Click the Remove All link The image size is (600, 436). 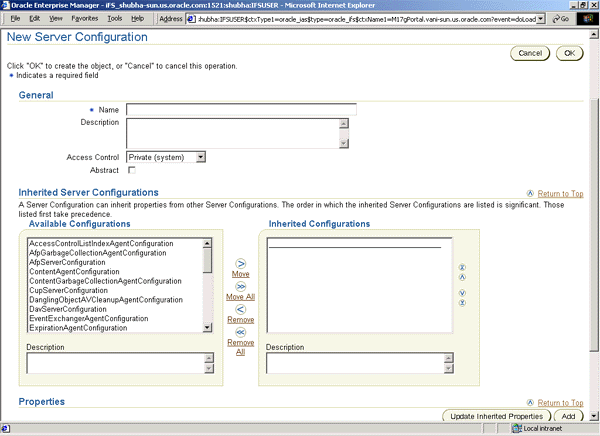pyautogui.click(x=241, y=347)
